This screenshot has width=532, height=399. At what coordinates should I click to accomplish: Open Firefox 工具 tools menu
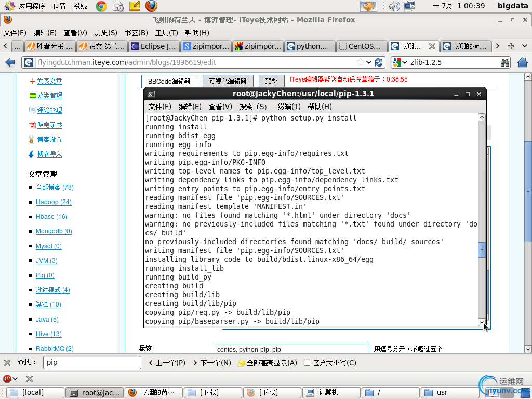(166, 33)
